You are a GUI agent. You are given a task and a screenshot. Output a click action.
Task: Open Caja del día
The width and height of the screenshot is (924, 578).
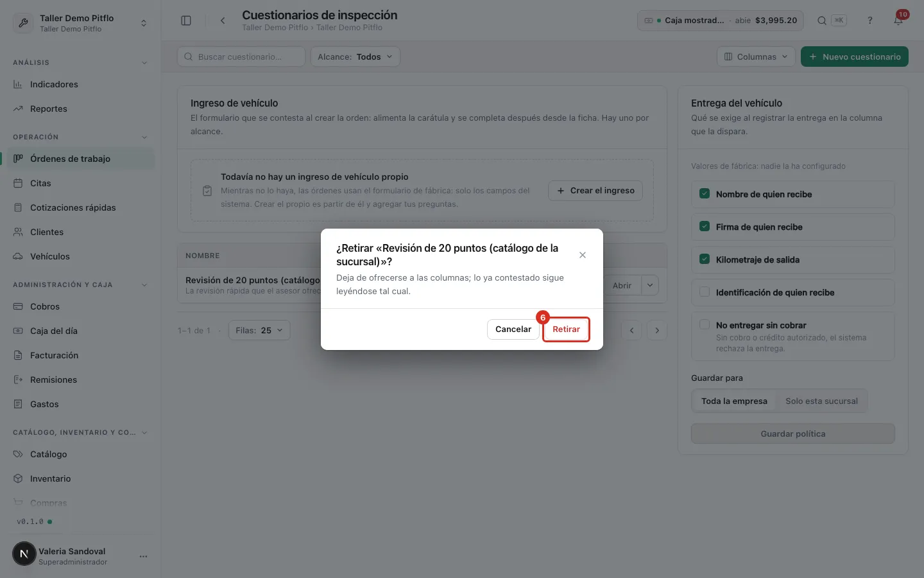click(80, 331)
